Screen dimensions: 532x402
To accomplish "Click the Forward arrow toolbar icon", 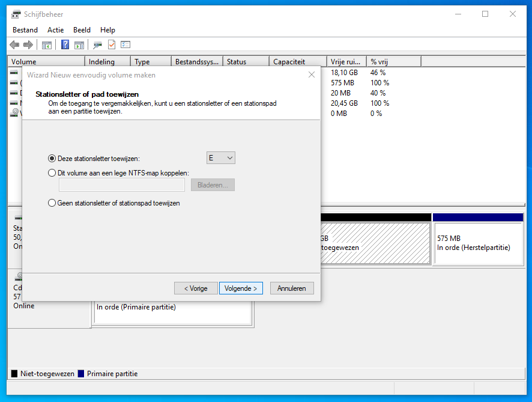I will (28, 44).
